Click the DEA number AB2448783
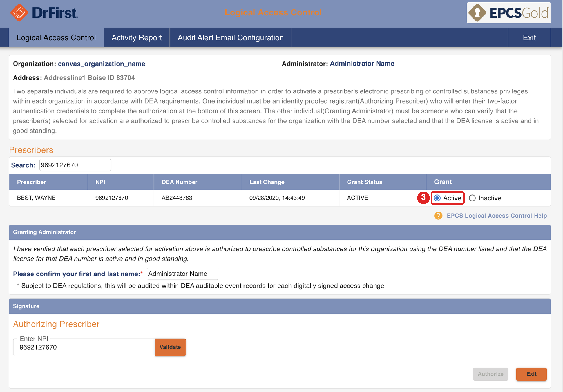This screenshot has width=563, height=392. 177,198
